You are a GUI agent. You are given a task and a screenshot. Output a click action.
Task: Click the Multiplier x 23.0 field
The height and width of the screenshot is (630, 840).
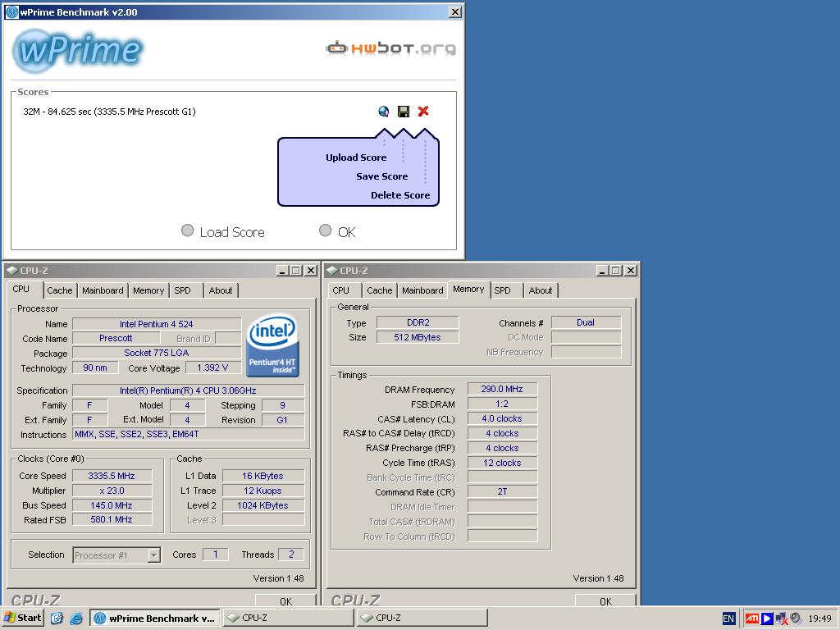click(112, 491)
